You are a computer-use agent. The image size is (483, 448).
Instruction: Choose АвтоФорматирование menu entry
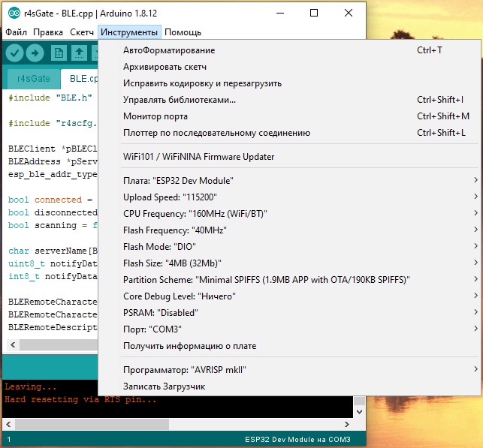click(x=289, y=50)
